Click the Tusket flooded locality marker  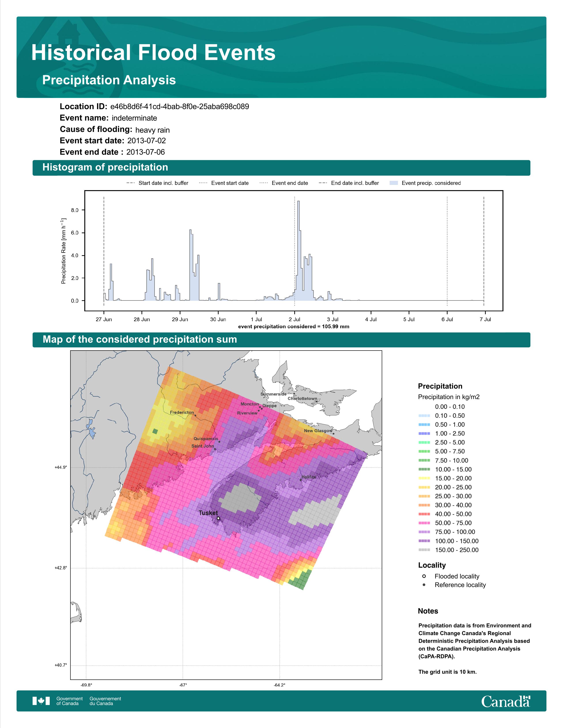tap(218, 518)
